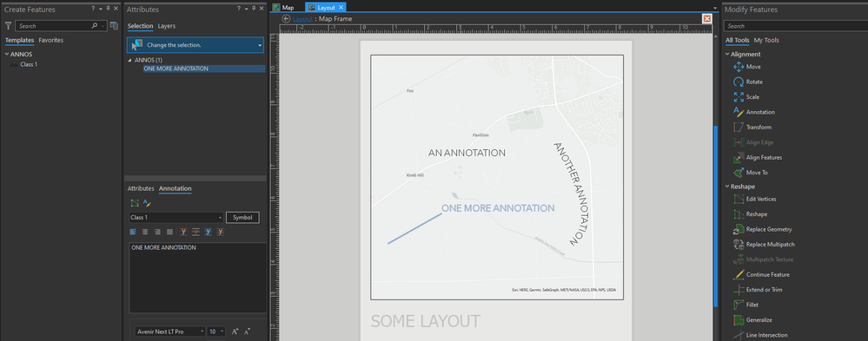Toggle right text alignment
Image resolution: width=868 pixels, height=341 pixels.
157,232
